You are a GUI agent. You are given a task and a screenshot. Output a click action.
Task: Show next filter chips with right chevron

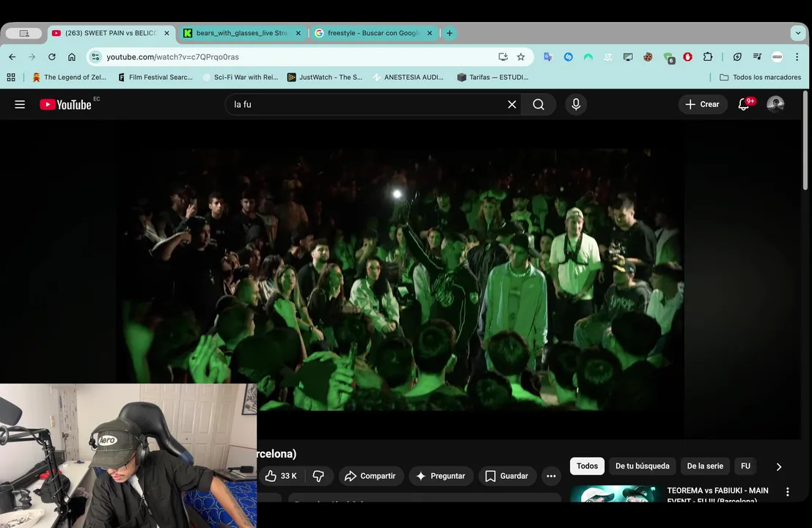pos(779,466)
